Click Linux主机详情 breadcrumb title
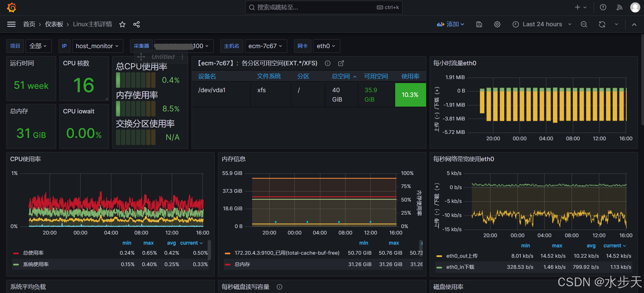The width and height of the screenshot is (644, 293). tap(92, 24)
